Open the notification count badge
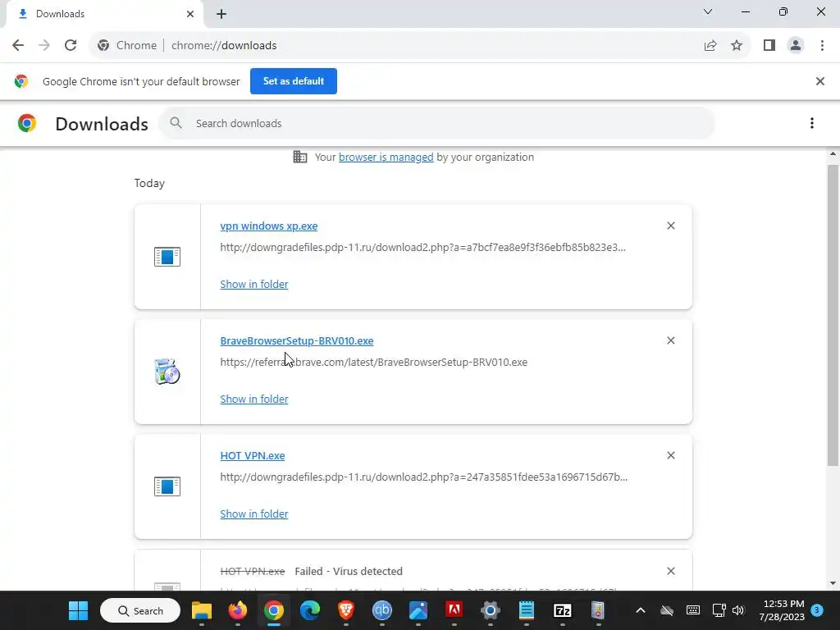Viewport: 840px width, 630px height. (817, 610)
